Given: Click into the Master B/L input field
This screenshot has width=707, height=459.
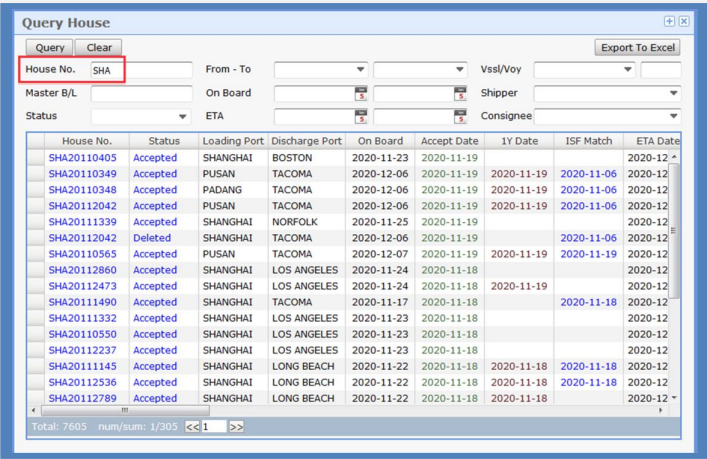Looking at the screenshot, I should tap(141, 94).
